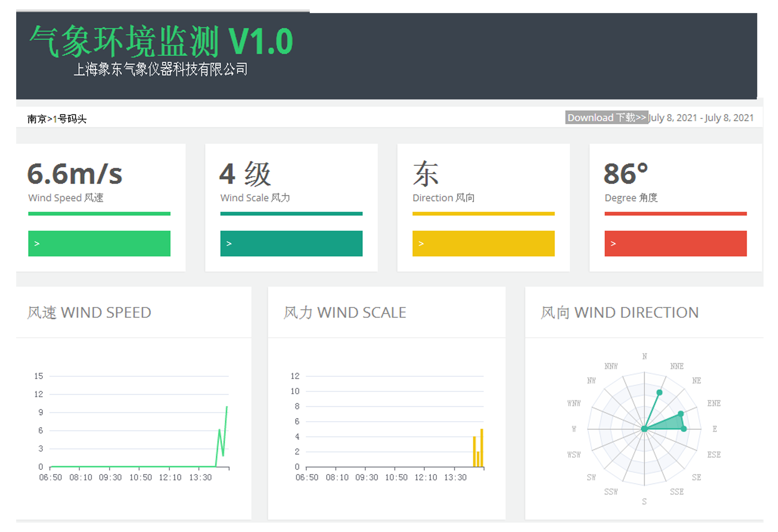Screen dimensions: 778x532
Task: Click the 南京>1号码头 breadcrumb
Action: pyautogui.click(x=57, y=119)
